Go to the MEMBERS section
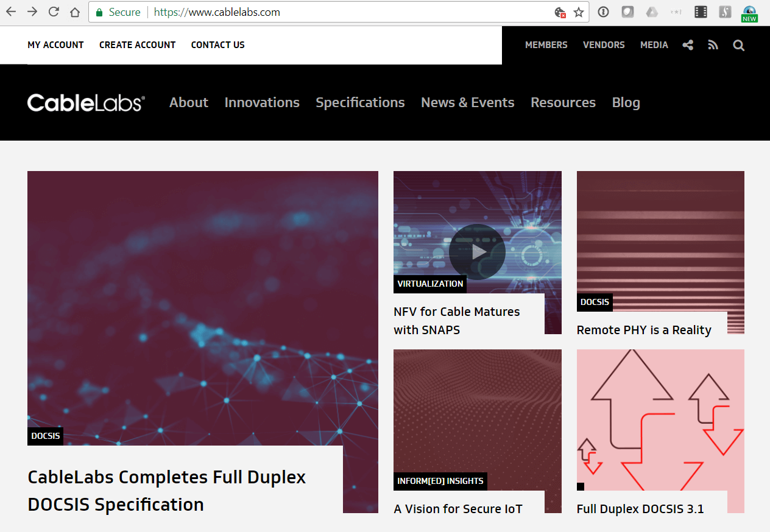770x532 pixels. tap(546, 45)
